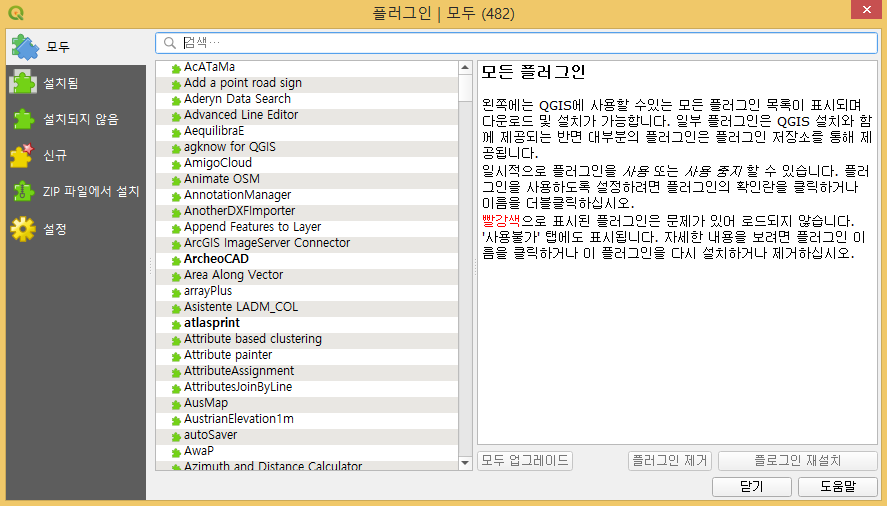The width and height of the screenshot is (887, 506).
Task: Click the plugin icon beside AusMap
Action: 176,405
